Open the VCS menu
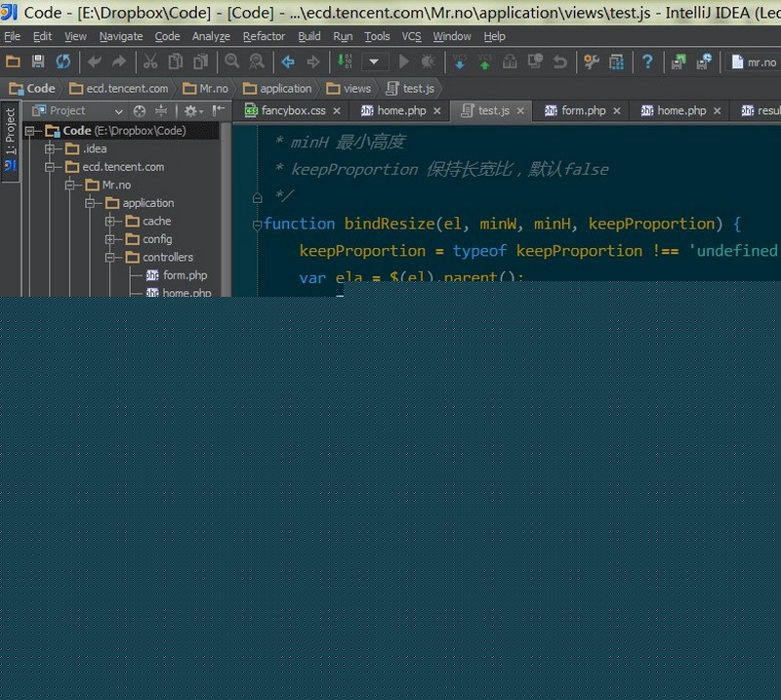This screenshot has height=700, width=781. (411, 36)
